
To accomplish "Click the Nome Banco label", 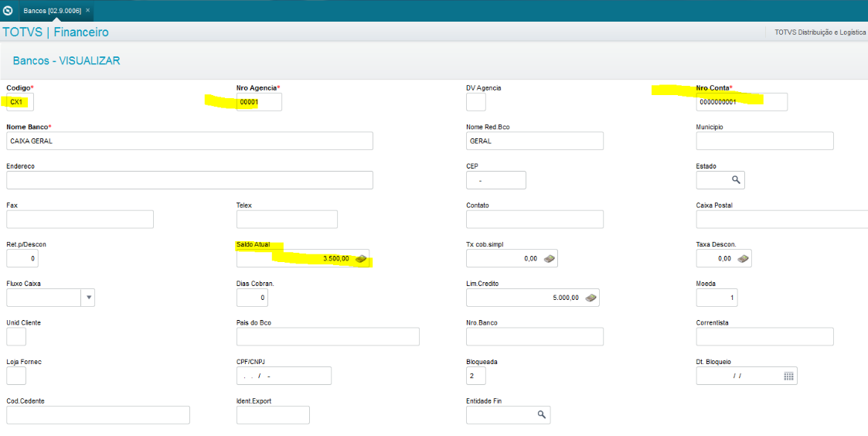I will click(x=29, y=127).
